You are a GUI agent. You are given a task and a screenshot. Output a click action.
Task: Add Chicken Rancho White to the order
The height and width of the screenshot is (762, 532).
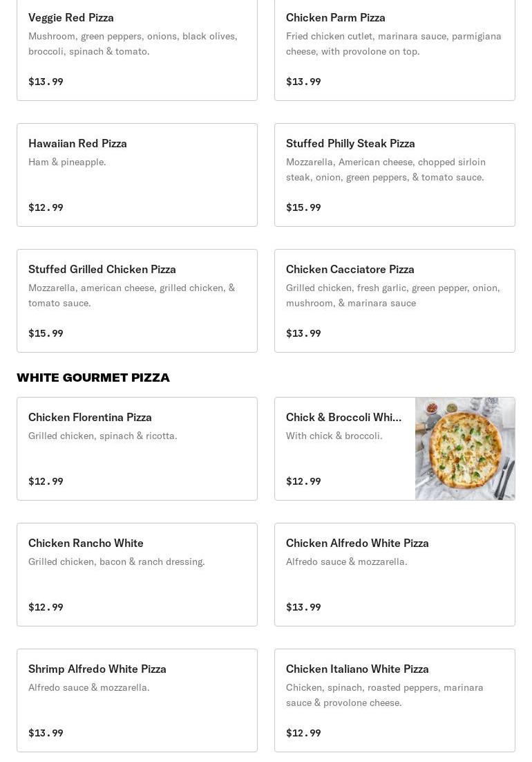[x=137, y=574]
